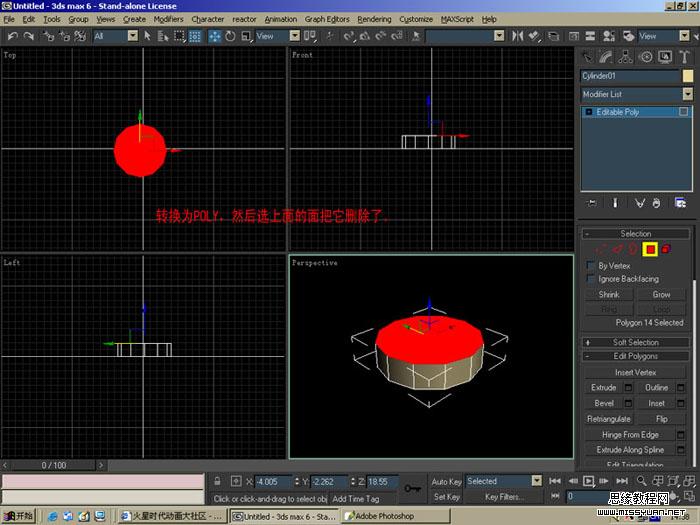Click Configure Modifier Sets icon

tap(680, 203)
